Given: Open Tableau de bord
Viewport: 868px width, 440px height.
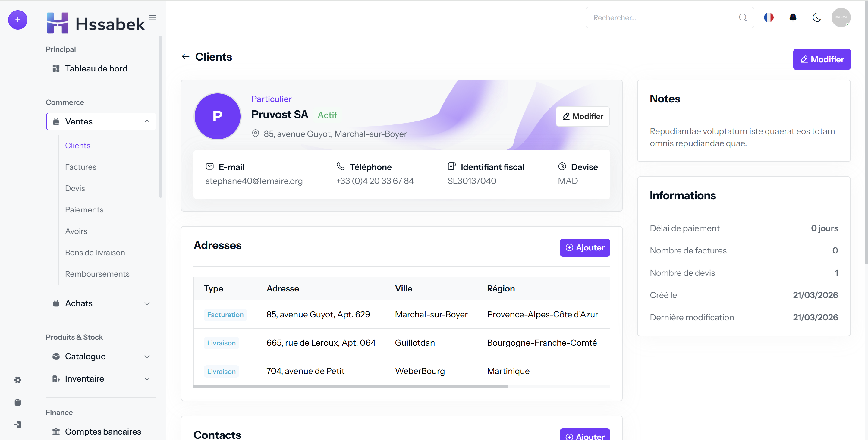Looking at the screenshot, I should (x=101, y=68).
